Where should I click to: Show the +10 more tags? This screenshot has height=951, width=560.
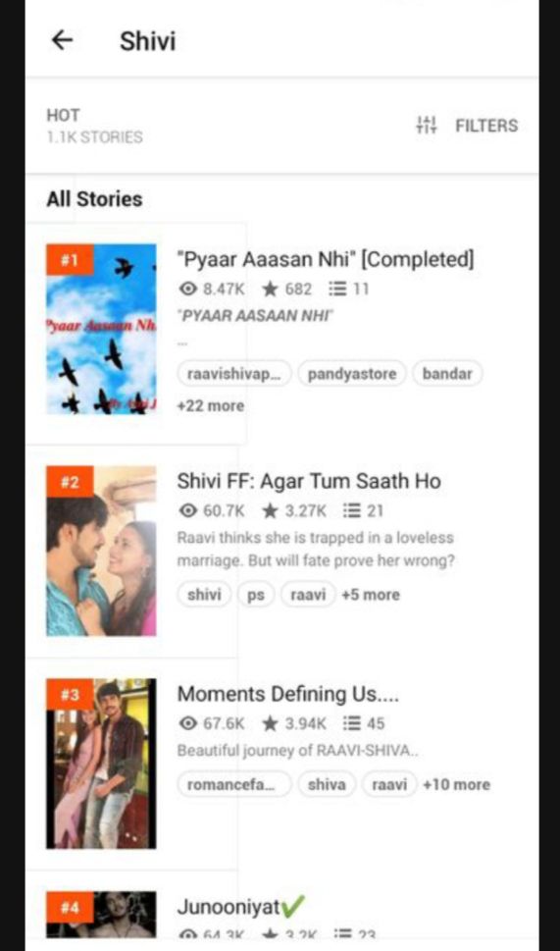click(456, 784)
